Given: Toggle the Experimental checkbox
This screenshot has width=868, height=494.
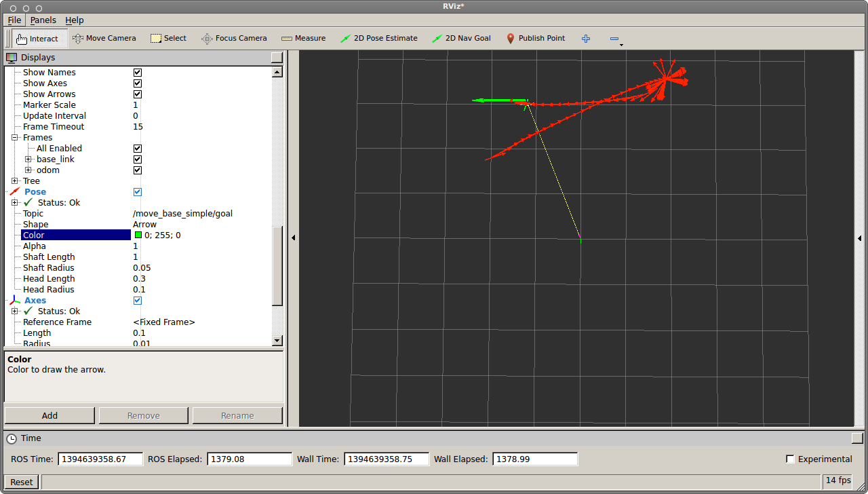Looking at the screenshot, I should pos(790,459).
